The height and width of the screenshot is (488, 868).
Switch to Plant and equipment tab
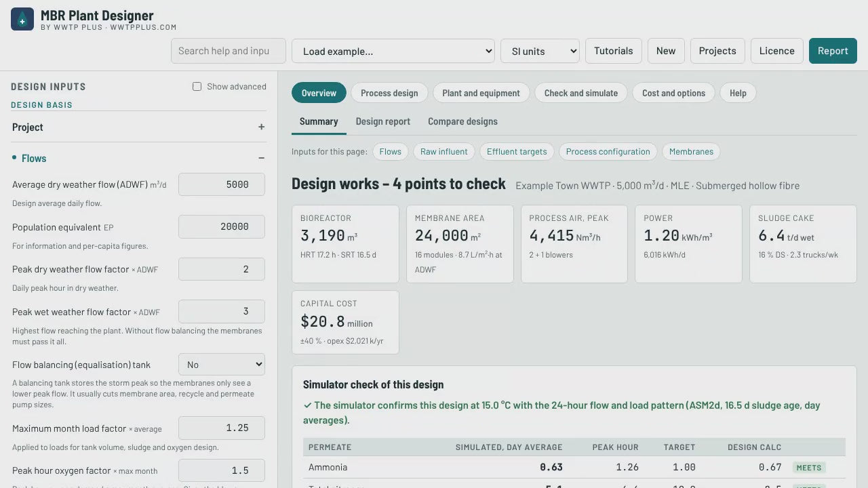(x=481, y=93)
